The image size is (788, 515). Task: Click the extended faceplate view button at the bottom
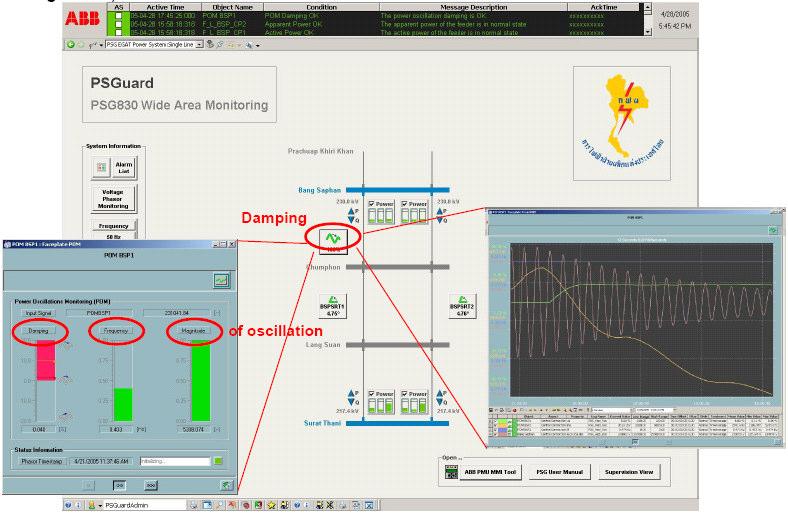(x=151, y=485)
